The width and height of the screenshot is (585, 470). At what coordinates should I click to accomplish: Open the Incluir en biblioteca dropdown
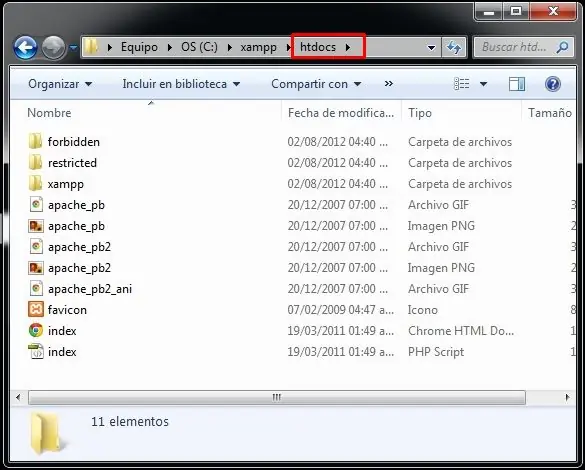(x=181, y=84)
